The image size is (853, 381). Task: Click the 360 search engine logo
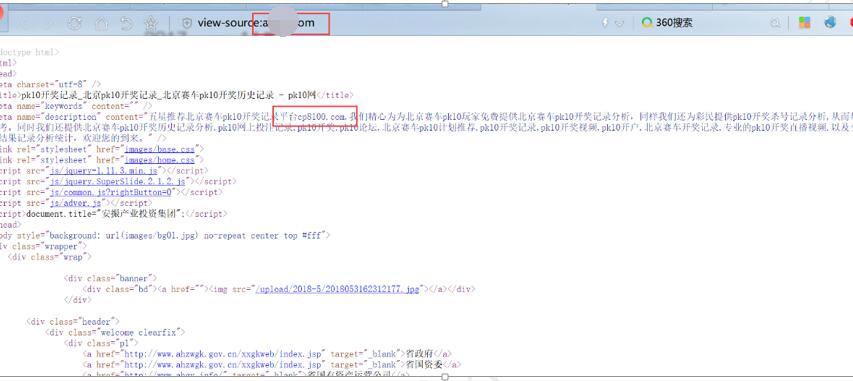(647, 23)
